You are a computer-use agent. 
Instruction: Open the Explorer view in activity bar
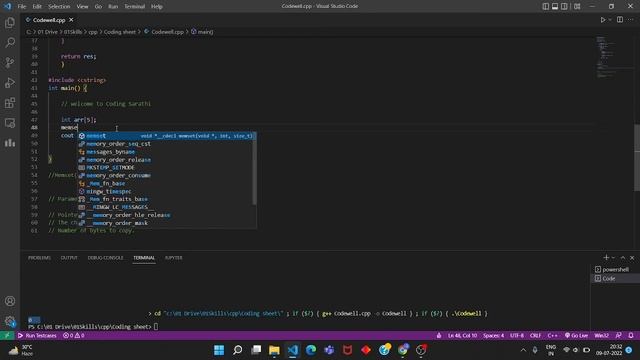[x=10, y=23]
